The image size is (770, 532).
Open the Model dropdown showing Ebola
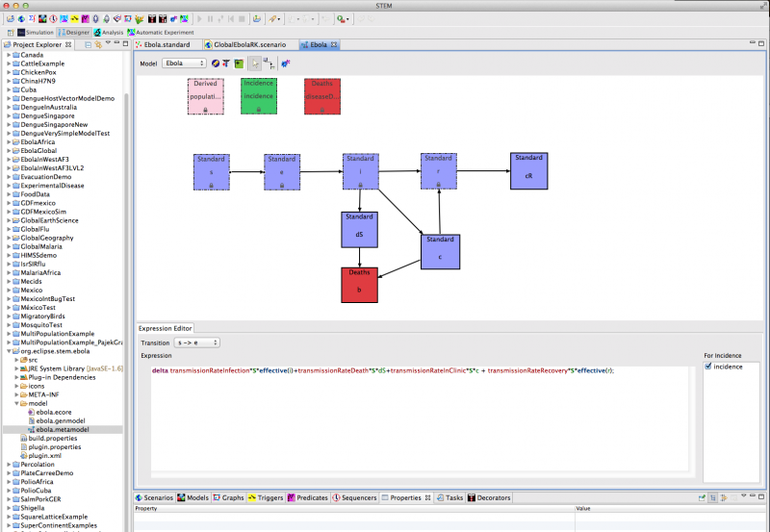[x=184, y=63]
